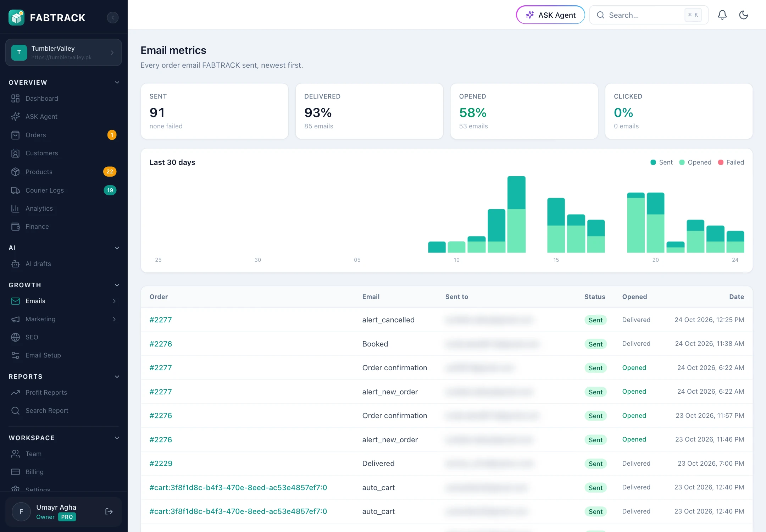This screenshot has height=532, width=766.
Task: Collapse the OVERVIEW section chevron
Action: coord(117,82)
